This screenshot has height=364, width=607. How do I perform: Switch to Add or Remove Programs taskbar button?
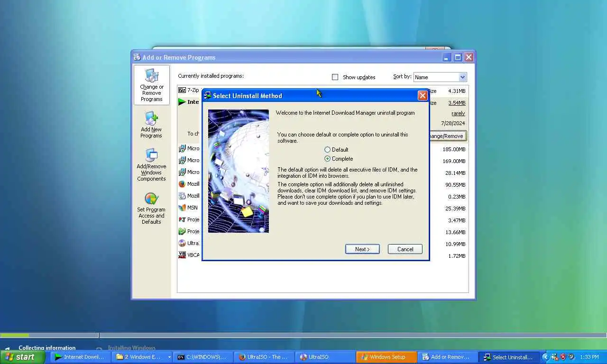point(447,357)
